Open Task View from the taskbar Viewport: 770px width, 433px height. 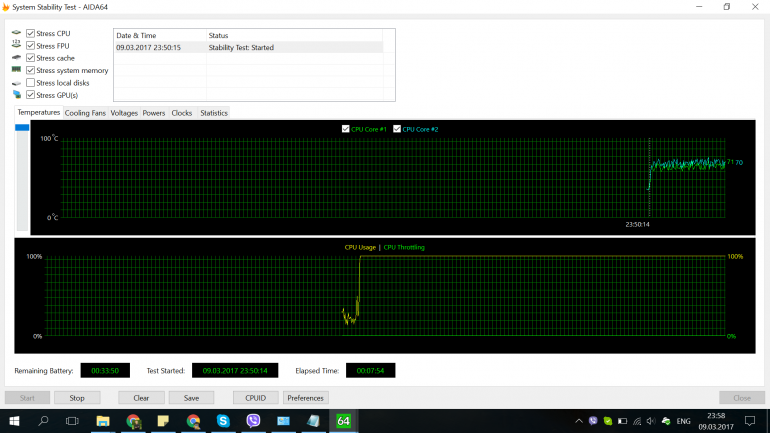72,421
